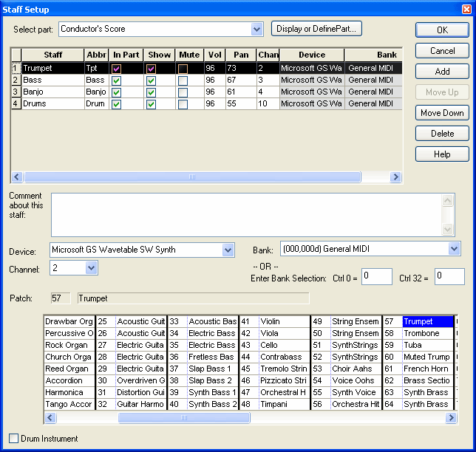Viewport: 476px width, 452px height.
Task: Click the Ctrl 0 bank input field
Action: [376, 276]
